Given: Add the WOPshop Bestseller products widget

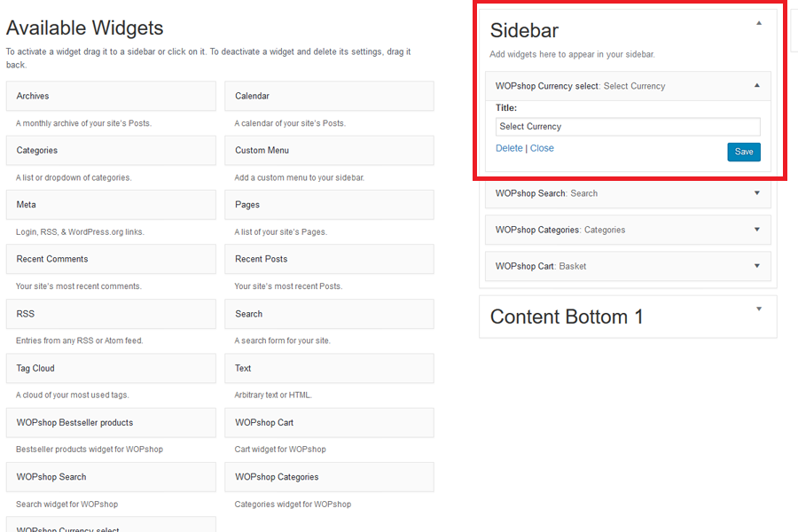Looking at the screenshot, I should (x=111, y=423).
